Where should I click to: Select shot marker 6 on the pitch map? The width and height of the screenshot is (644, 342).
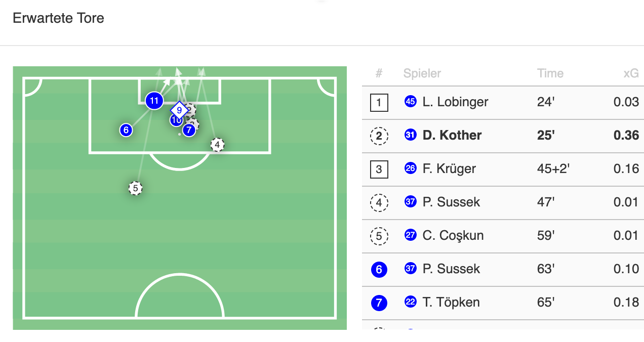(x=126, y=130)
